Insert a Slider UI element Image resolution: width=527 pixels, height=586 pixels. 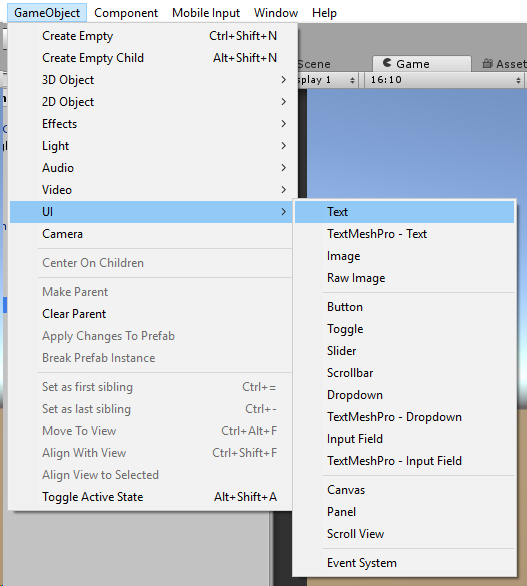pyautogui.click(x=404, y=351)
